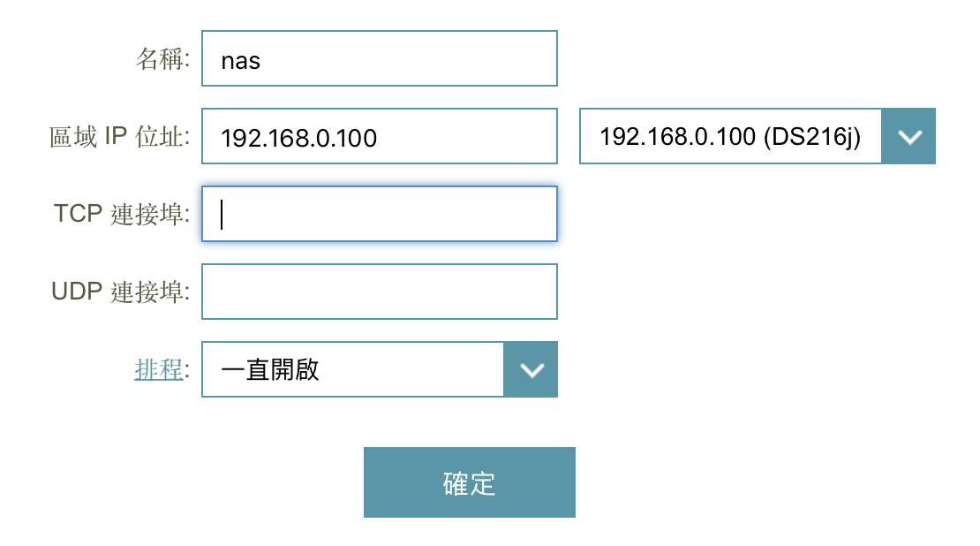The width and height of the screenshot is (980, 546).
Task: Expand the 一直開啟 schedule dropdown
Action: pos(352,369)
